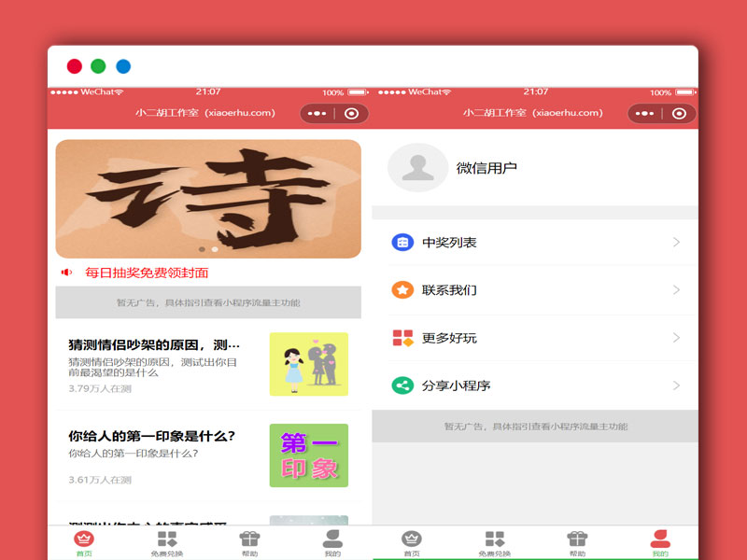Click the 微信用户 avatar image
747x560 pixels.
point(417,170)
